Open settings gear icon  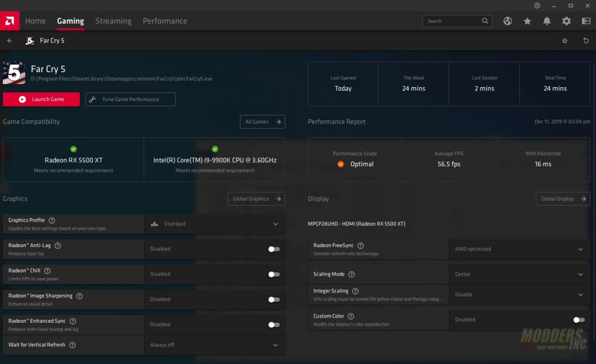(566, 21)
